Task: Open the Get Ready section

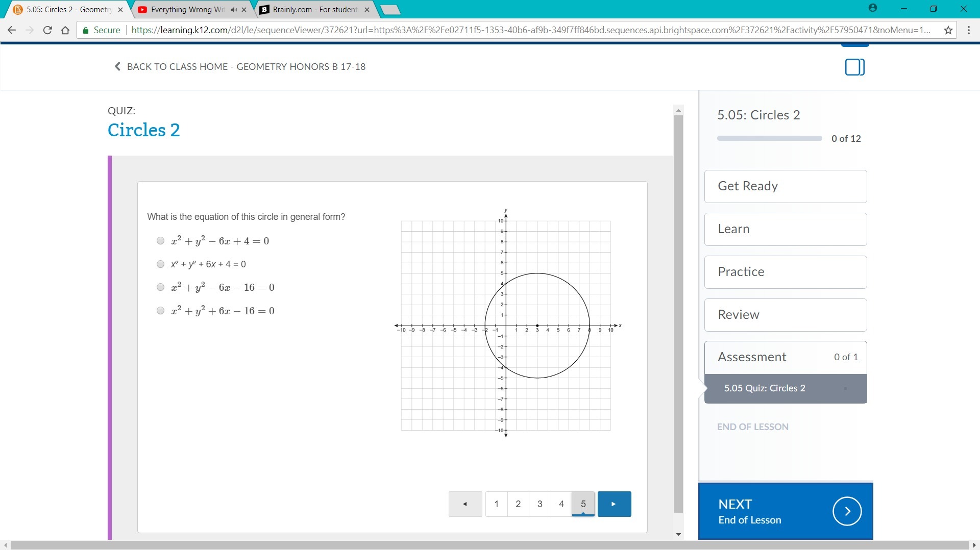Action: click(786, 186)
